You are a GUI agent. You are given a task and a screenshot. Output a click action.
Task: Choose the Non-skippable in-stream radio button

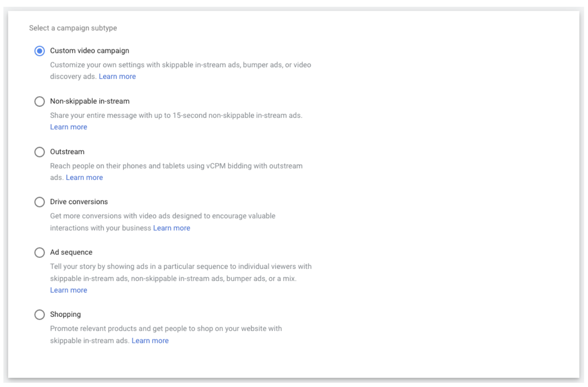(x=39, y=102)
